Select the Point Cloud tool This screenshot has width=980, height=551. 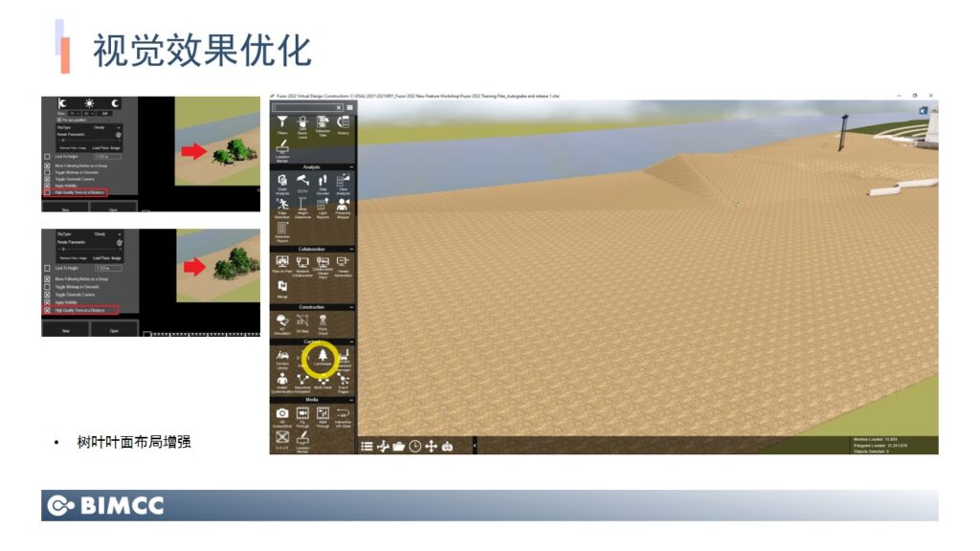[x=323, y=324]
